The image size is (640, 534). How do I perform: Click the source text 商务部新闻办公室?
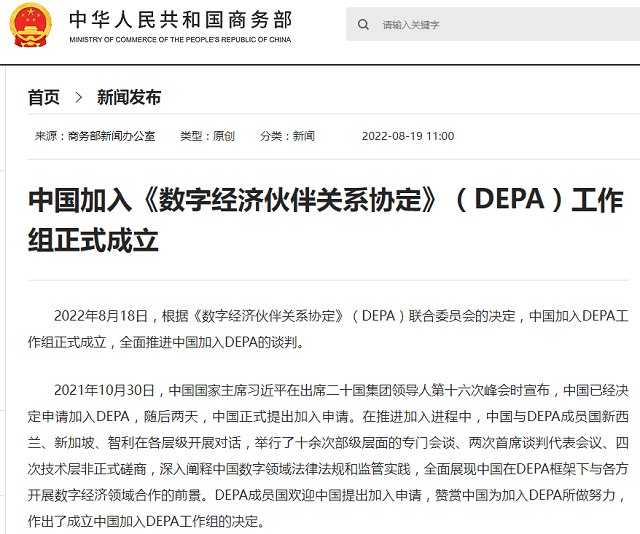point(111,136)
